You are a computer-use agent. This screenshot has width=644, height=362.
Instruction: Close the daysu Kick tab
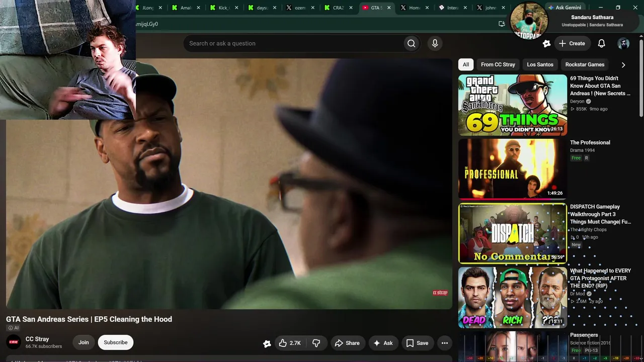(x=275, y=8)
